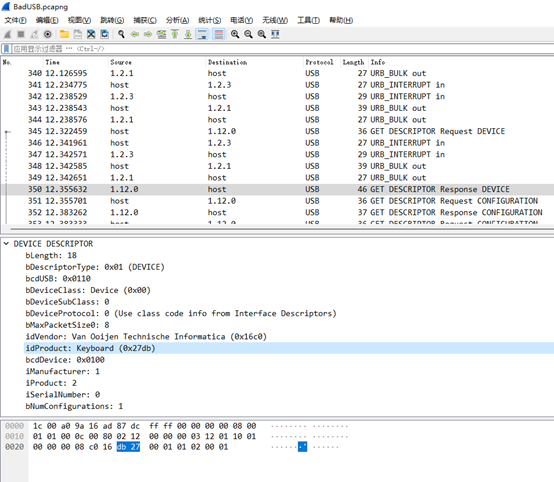Image resolution: width=554 pixels, height=482 pixels.
Task: Open the 帮助(H) menu
Action: (341, 20)
